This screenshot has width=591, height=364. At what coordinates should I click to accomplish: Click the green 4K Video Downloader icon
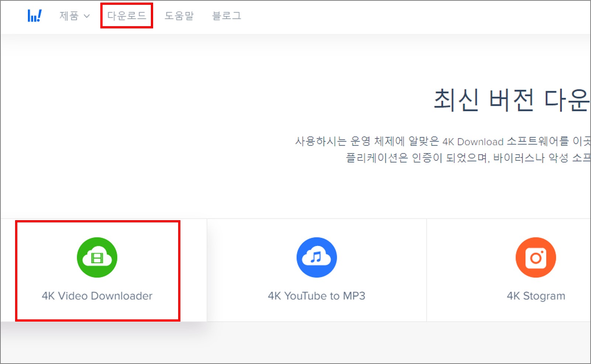pyautogui.click(x=97, y=257)
